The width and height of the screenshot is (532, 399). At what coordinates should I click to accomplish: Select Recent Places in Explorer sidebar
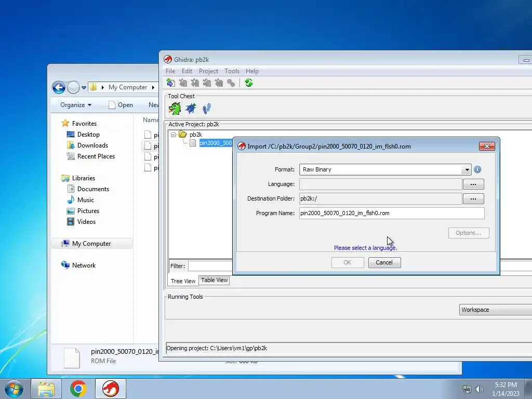(96, 156)
